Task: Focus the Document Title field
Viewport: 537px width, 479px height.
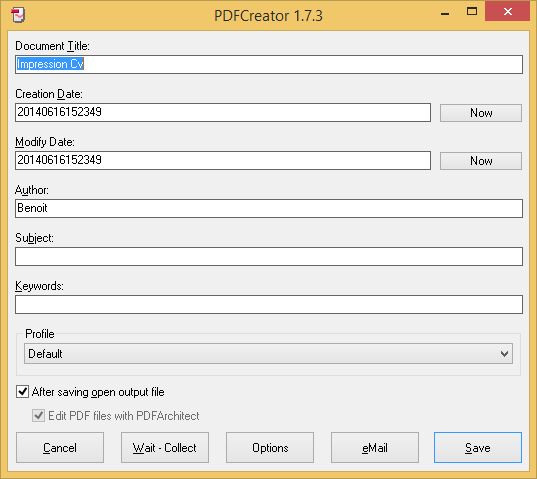Action: [x=269, y=64]
